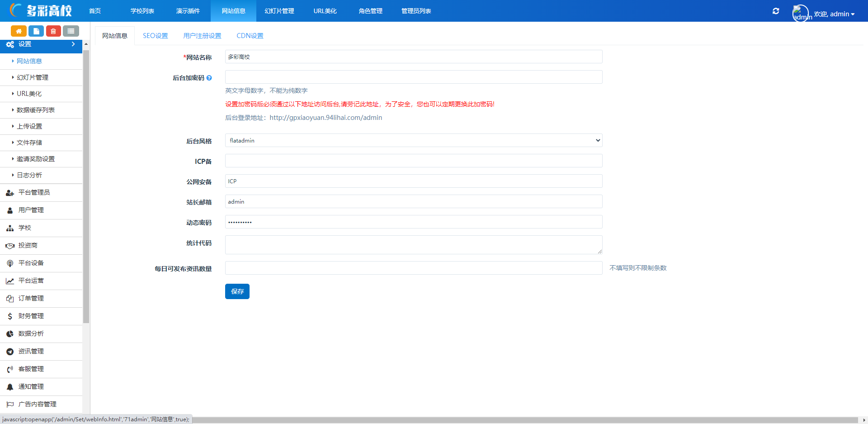
Task: Open 角色管理 in the top navigation
Action: click(x=371, y=11)
